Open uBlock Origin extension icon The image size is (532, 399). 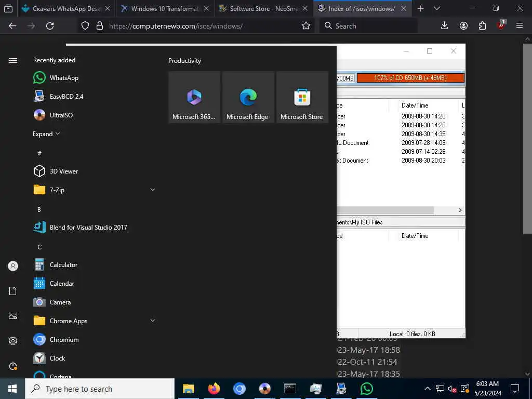coord(501,25)
